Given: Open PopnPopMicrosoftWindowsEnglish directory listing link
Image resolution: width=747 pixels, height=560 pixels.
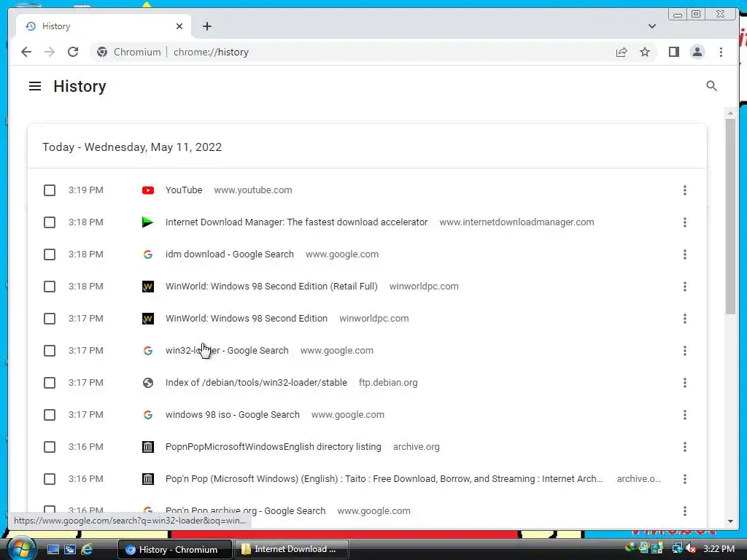Looking at the screenshot, I should coord(274,447).
